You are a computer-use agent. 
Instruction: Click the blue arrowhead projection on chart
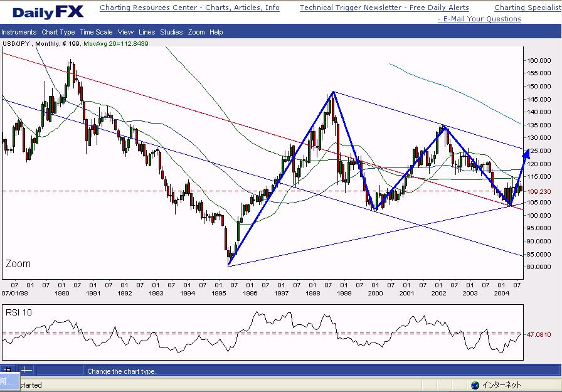(526, 153)
